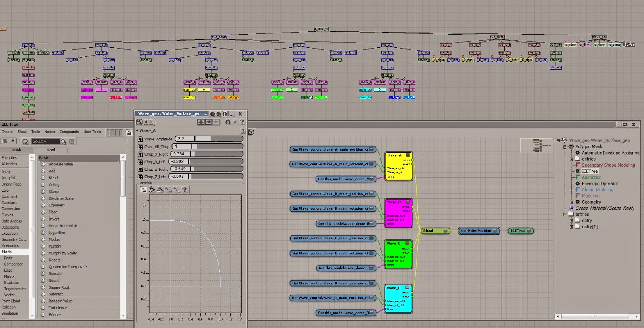Click the refresh icon beside the ICE Tree search box
The image size is (644, 328).
click(x=25, y=141)
